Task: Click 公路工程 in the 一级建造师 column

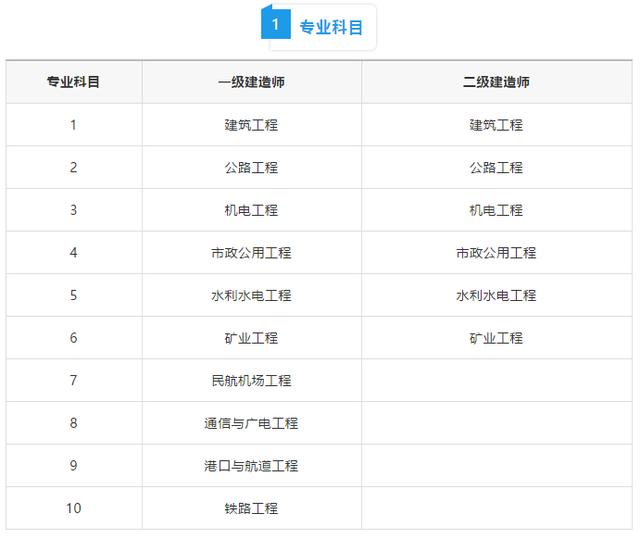Action: (251, 167)
